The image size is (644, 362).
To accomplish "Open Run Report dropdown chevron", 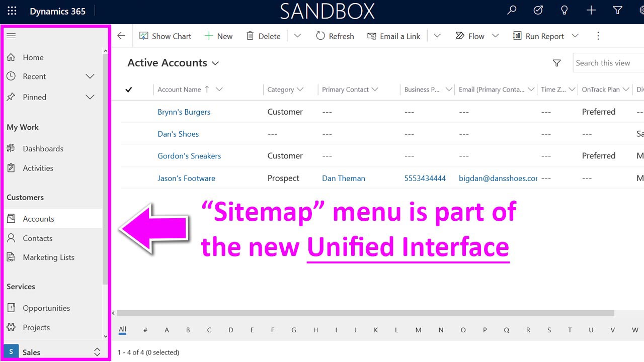I will tap(575, 36).
